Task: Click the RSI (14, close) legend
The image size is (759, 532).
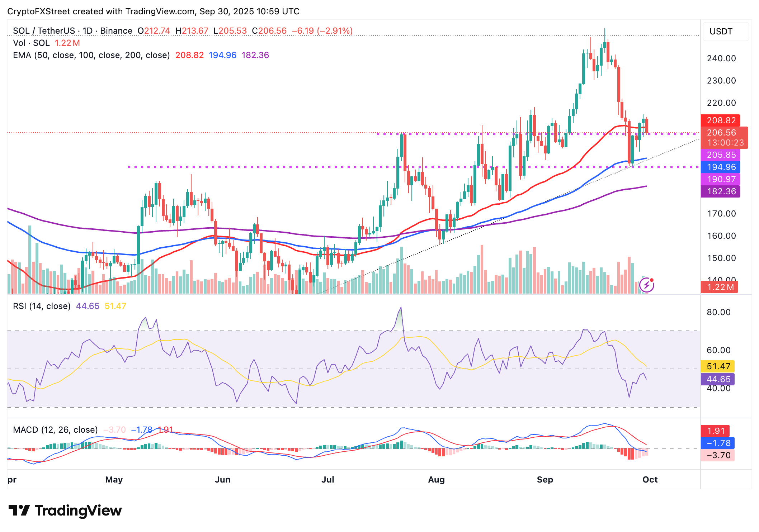Action: point(42,306)
